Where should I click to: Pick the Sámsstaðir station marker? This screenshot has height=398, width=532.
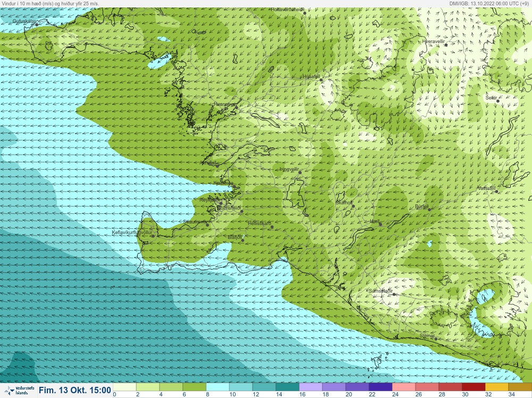(394, 294)
